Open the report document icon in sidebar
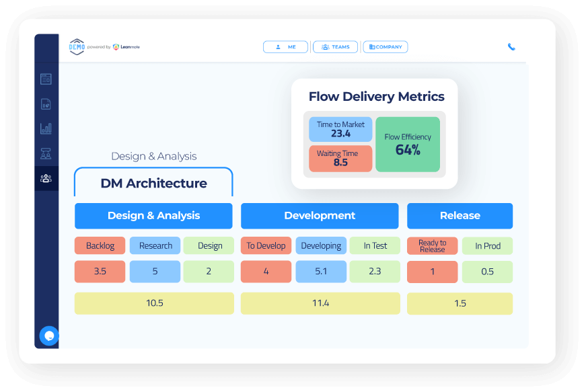 tap(46, 104)
